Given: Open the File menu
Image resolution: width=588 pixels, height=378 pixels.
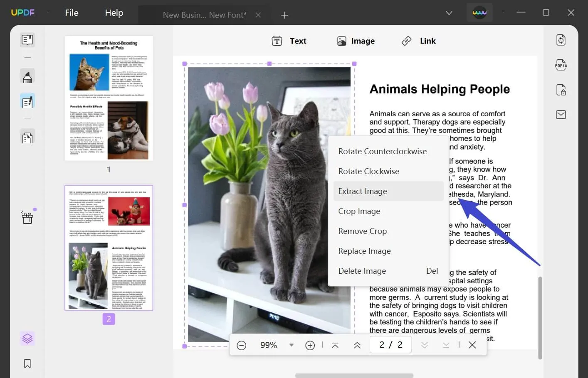Looking at the screenshot, I should tap(71, 12).
